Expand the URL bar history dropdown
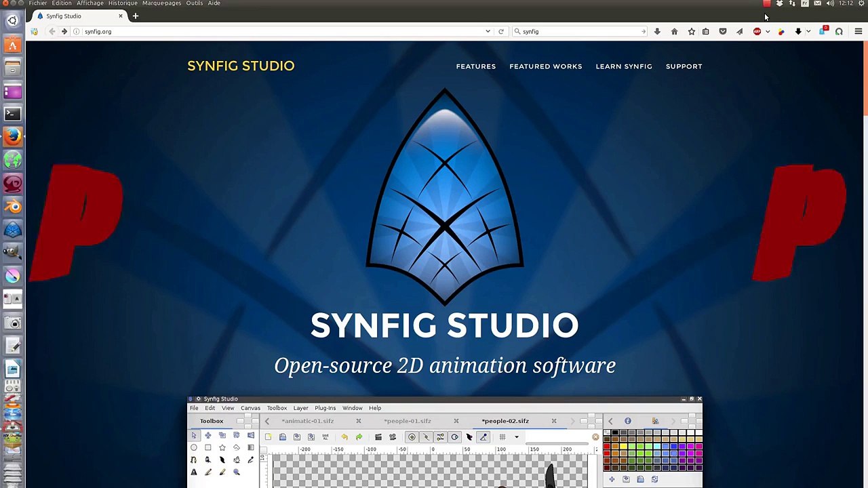 488,31
